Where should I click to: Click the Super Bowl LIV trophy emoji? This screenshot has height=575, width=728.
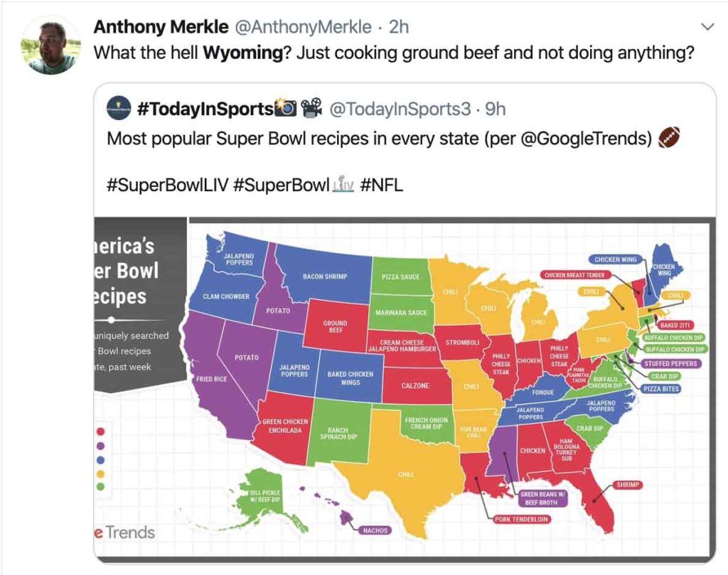click(343, 184)
